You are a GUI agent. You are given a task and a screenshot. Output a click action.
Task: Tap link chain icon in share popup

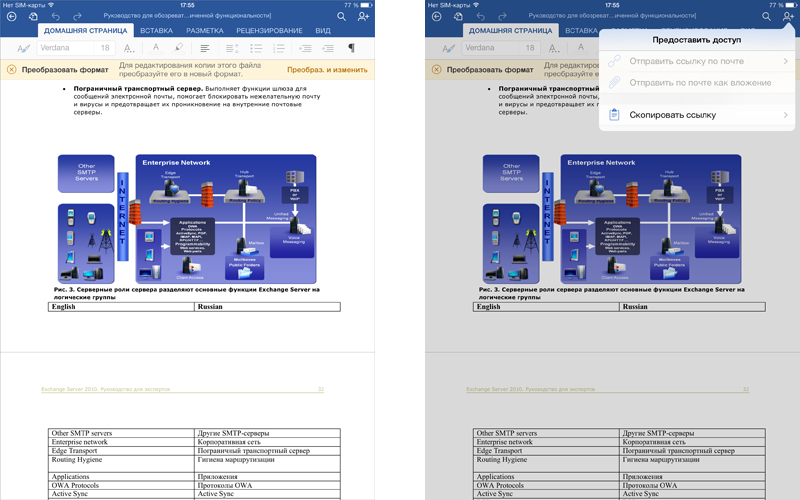click(614, 61)
